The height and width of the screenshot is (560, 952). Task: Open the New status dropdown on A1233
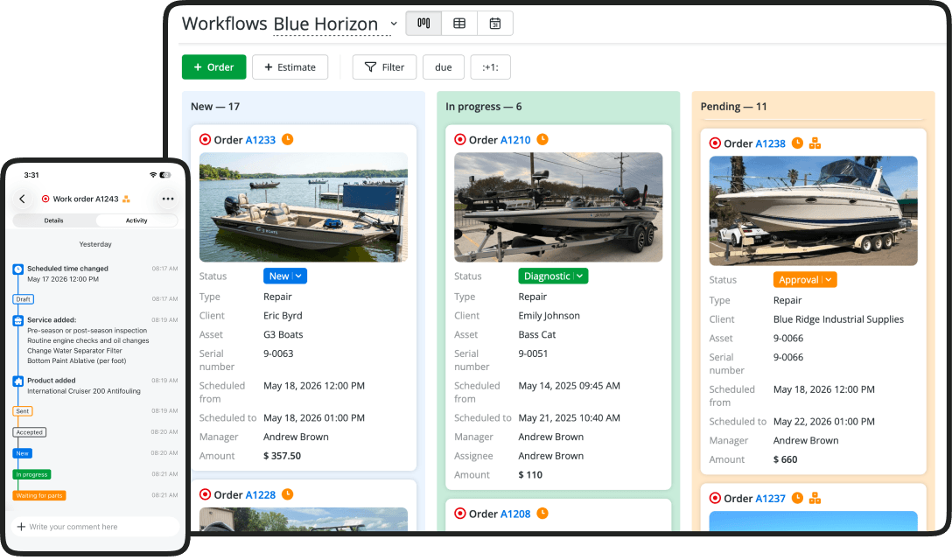[x=285, y=276]
